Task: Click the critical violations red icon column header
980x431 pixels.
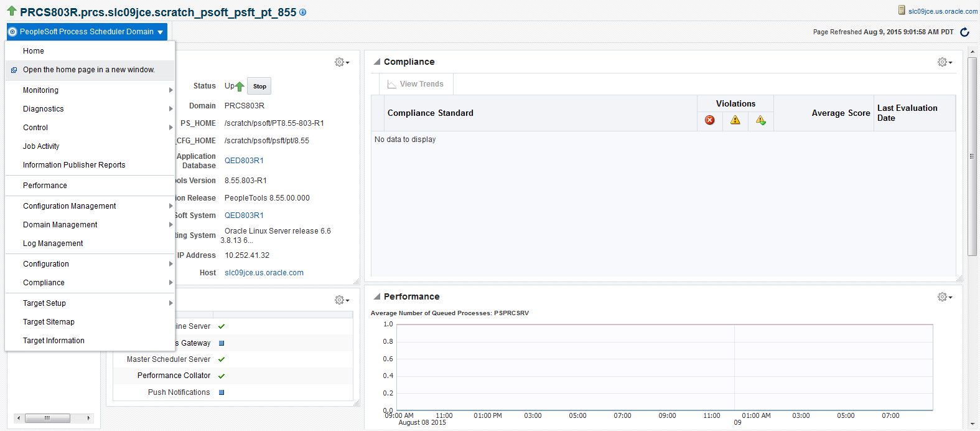Action: [x=709, y=120]
